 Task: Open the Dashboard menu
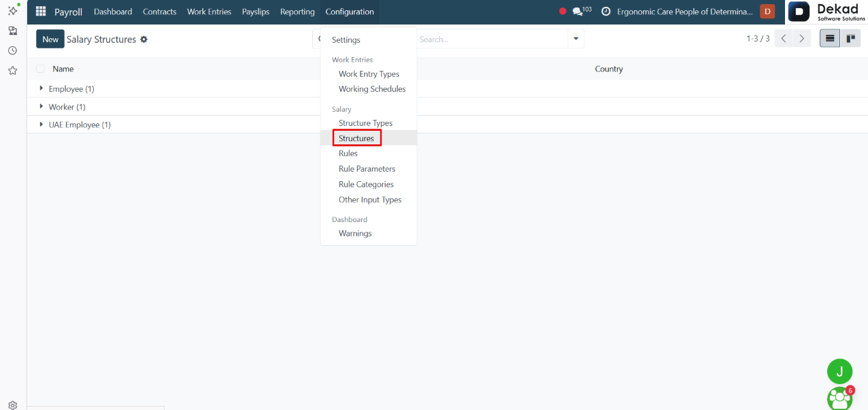click(113, 12)
